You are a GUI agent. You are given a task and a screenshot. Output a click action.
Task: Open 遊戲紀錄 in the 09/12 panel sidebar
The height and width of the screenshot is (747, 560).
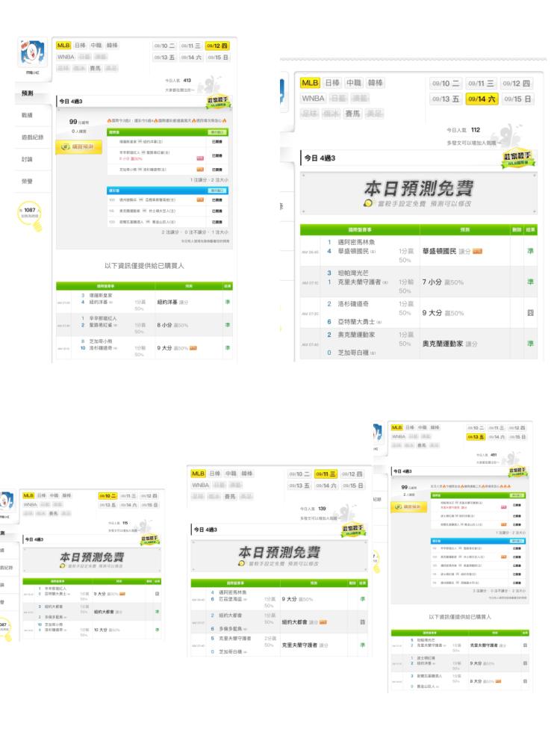33,137
